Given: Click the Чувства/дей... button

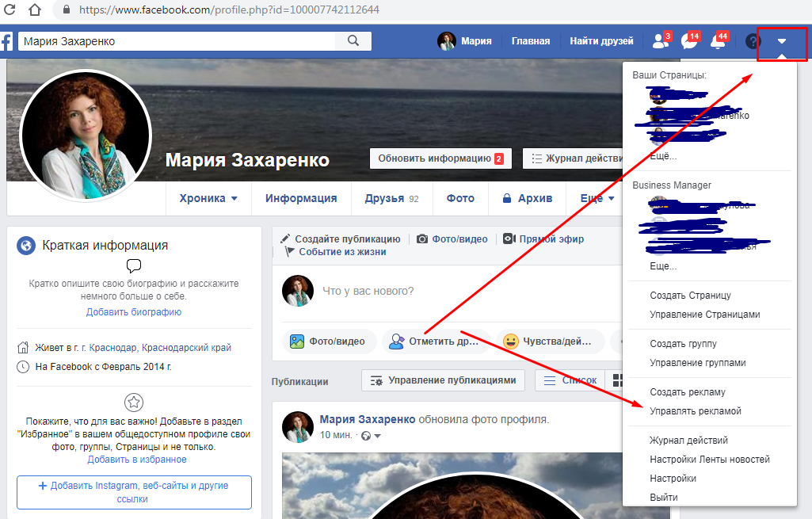Looking at the screenshot, I should pos(550,342).
